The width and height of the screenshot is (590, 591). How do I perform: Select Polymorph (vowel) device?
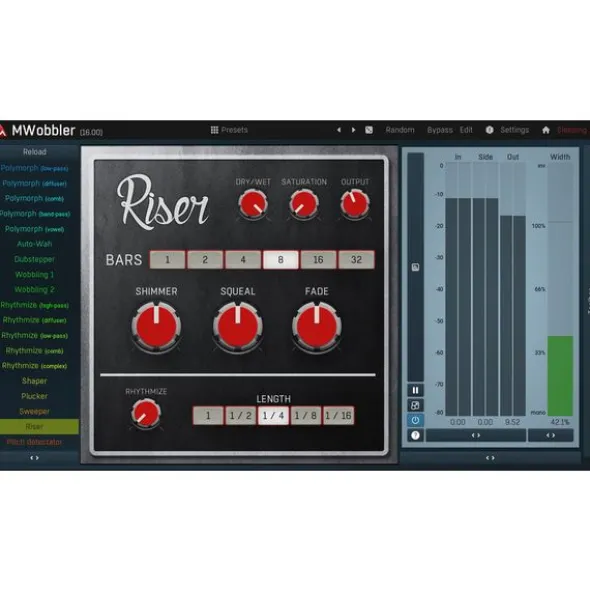point(35,229)
